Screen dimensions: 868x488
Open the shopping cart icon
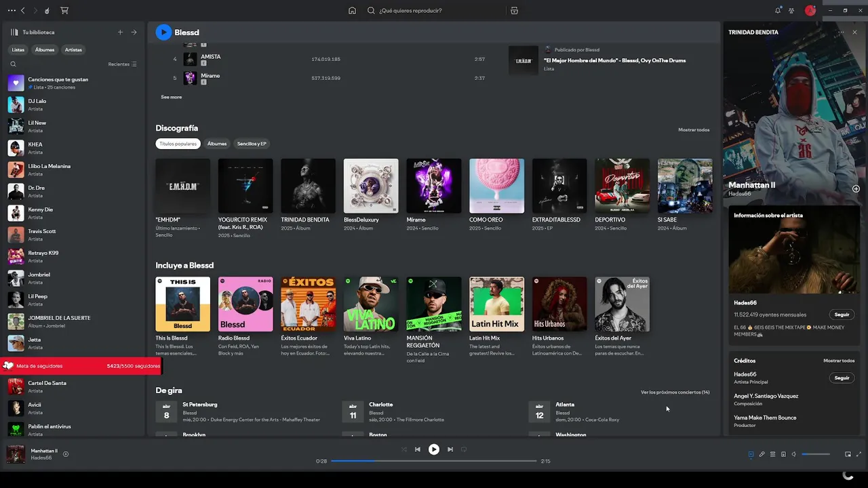[x=64, y=11]
